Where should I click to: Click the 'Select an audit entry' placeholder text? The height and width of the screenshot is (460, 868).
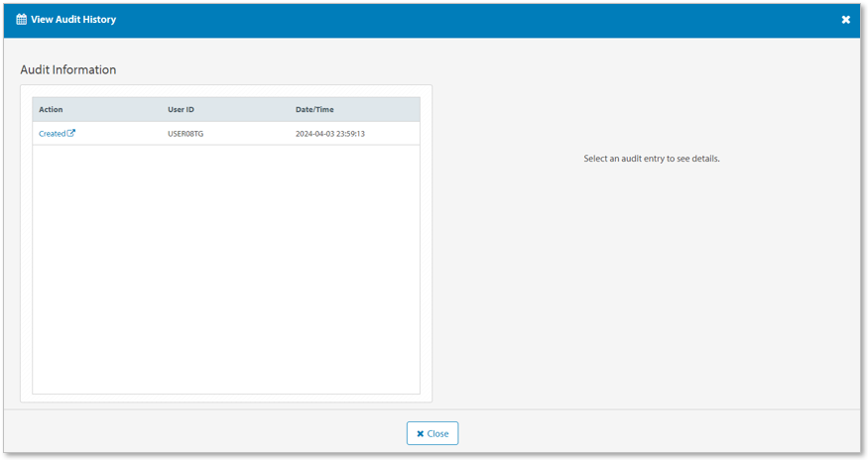651,159
